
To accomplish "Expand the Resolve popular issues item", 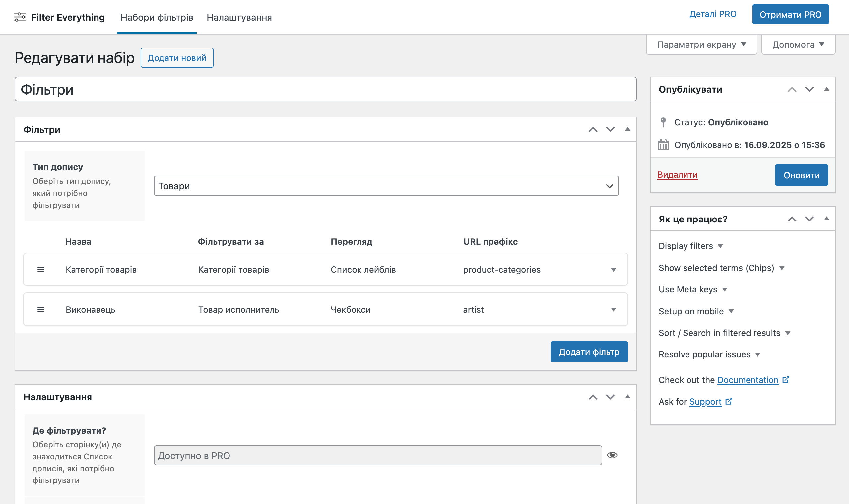I will pyautogui.click(x=709, y=354).
